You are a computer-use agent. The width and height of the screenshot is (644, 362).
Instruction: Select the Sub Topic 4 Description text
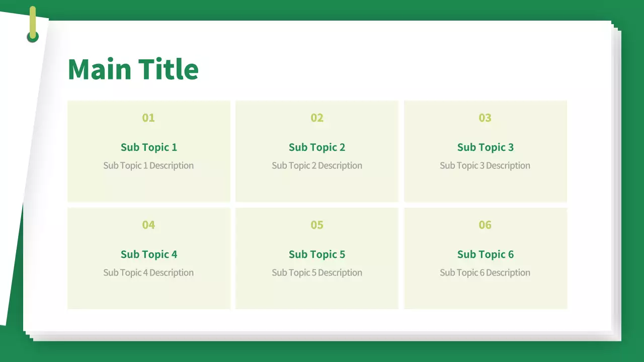click(148, 273)
